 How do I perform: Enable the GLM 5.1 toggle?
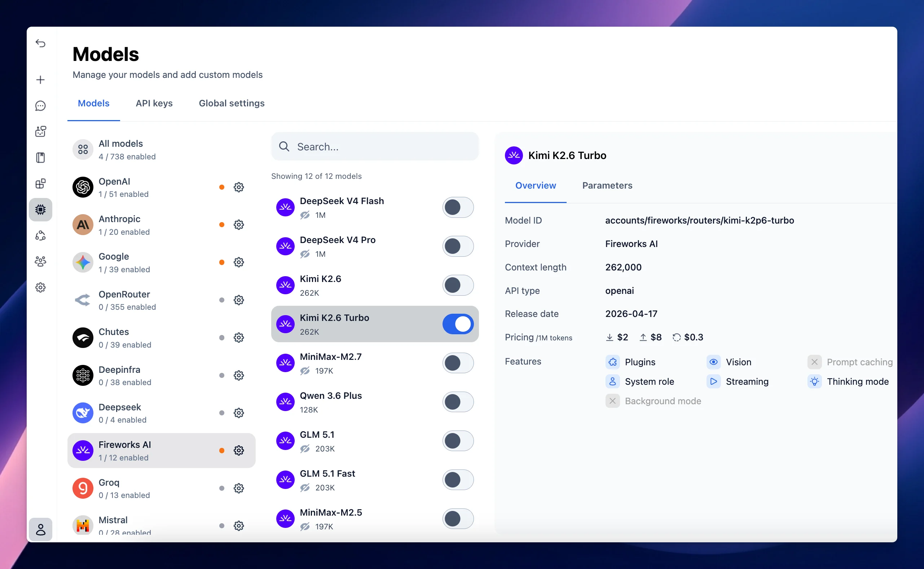coord(458,441)
